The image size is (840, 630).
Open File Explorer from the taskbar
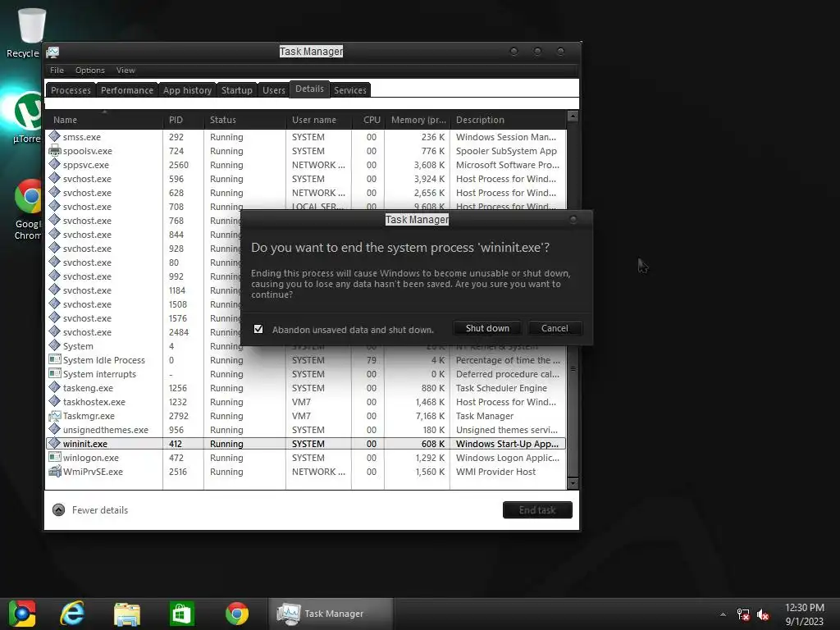tap(127, 614)
